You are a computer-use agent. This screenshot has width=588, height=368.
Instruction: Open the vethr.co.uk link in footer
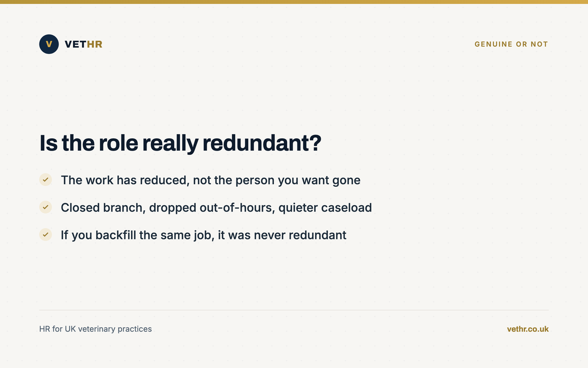click(528, 329)
